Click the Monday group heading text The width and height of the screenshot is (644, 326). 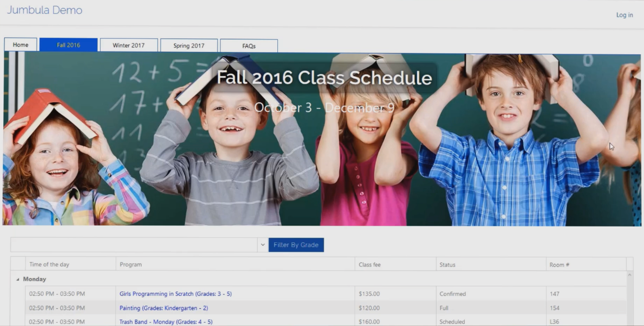(34, 279)
